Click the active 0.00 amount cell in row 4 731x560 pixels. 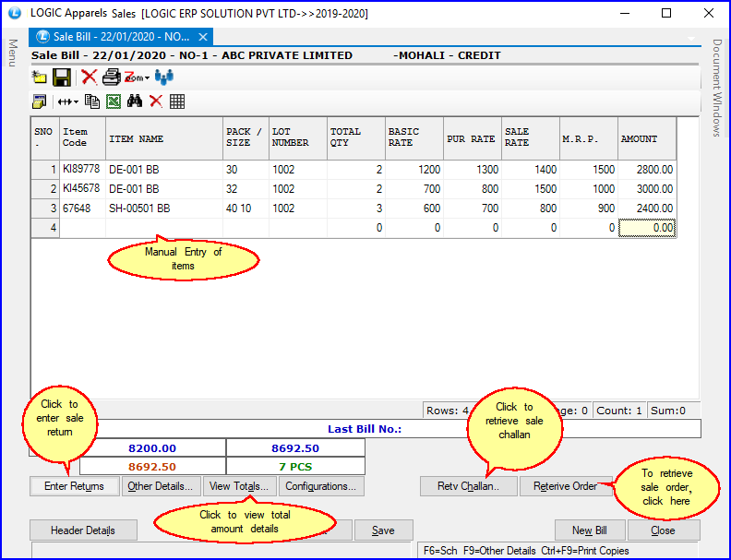pyautogui.click(x=647, y=228)
